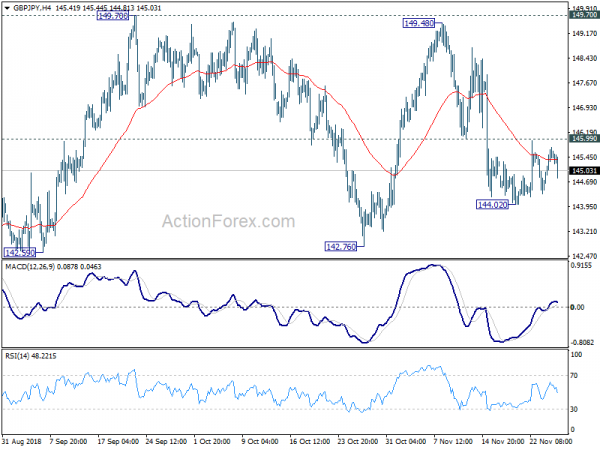600x450 pixels.
Task: Select the 142.590 low price label
Action: (20, 253)
